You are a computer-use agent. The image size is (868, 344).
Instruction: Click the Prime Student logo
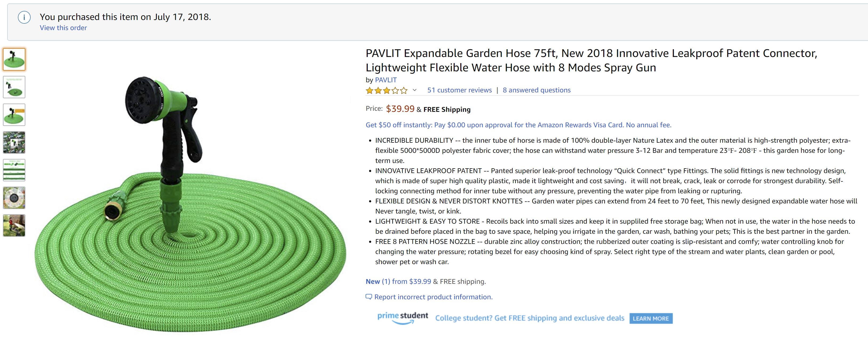click(x=402, y=318)
